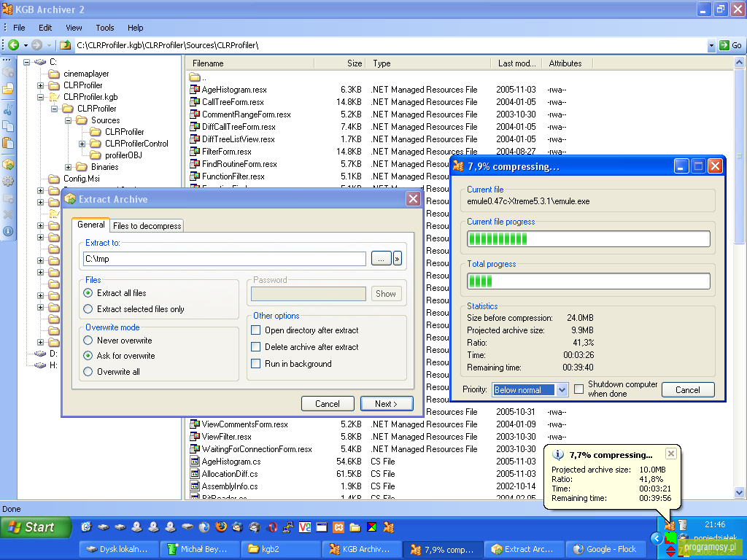Screen dimensions: 747x560
Task: Expand the Binaries folder node
Action: (x=68, y=167)
